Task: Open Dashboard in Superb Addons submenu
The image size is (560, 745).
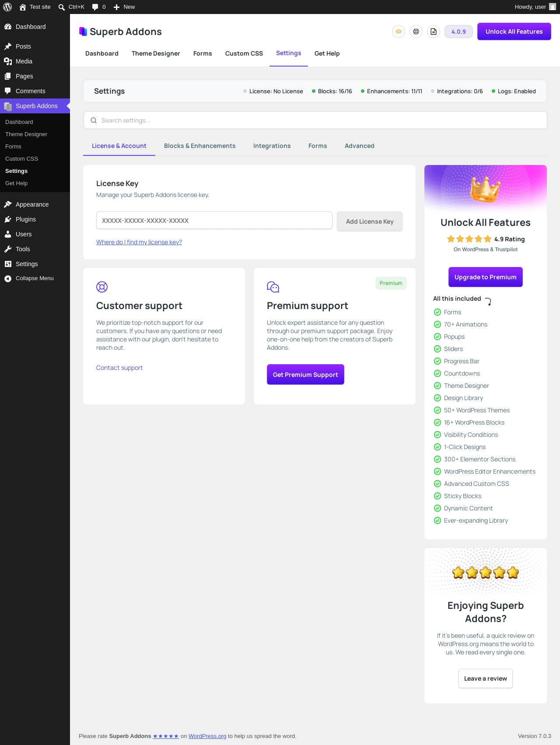Action: coord(19,122)
